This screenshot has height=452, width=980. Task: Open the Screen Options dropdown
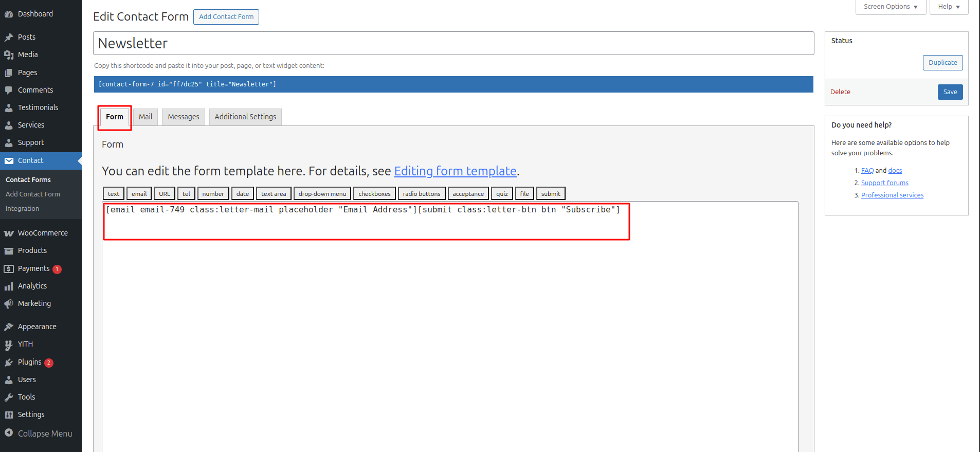tap(891, 7)
